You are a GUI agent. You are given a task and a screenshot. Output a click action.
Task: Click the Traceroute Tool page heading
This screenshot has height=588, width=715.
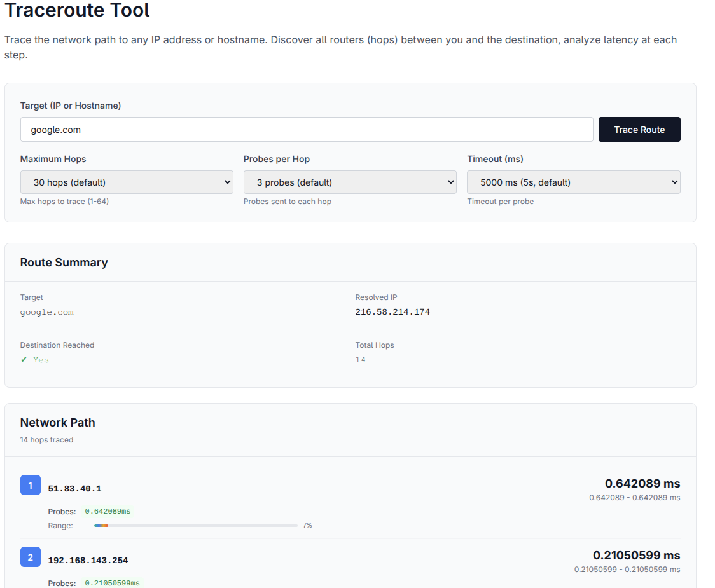[x=76, y=10]
